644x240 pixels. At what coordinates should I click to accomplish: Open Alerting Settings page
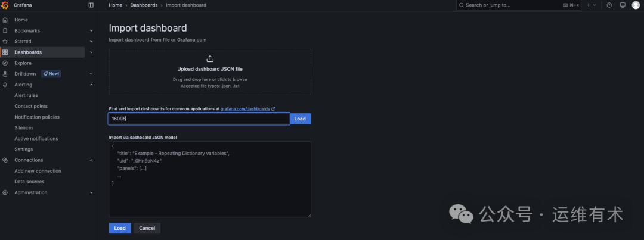(x=23, y=149)
